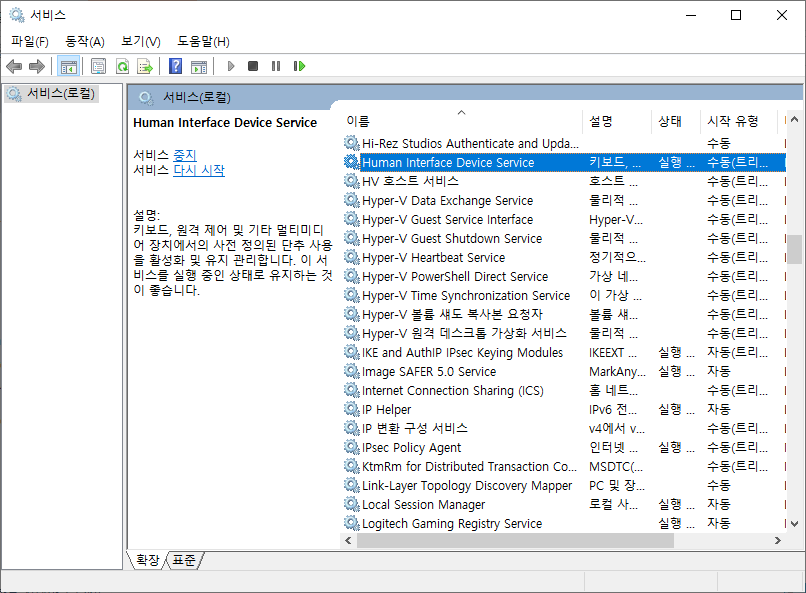
Task: Open the 동작(A) menu
Action: click(x=85, y=41)
